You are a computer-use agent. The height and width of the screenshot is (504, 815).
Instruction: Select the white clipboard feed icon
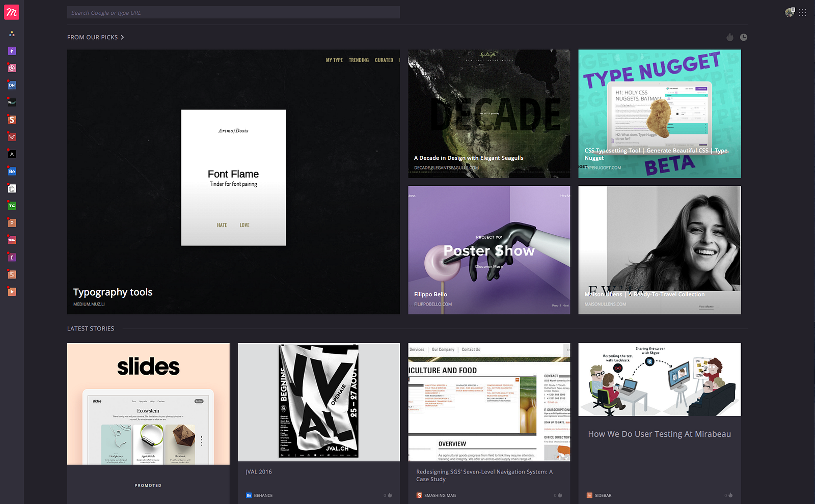pos(12,188)
